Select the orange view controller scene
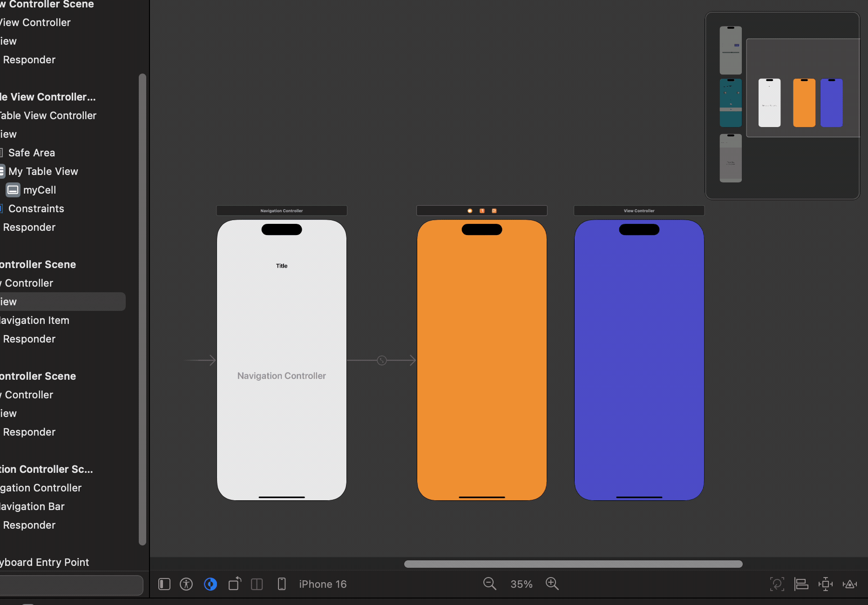The height and width of the screenshot is (605, 868). tap(482, 360)
